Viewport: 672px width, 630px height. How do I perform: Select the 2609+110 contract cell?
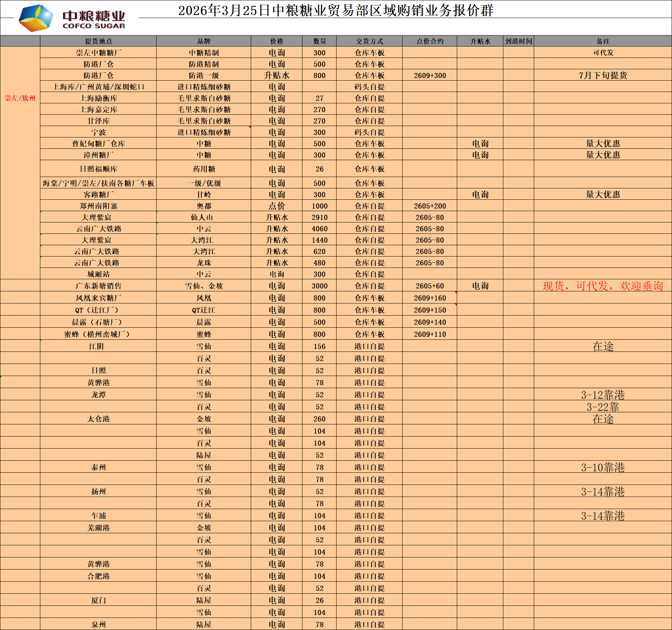point(430,334)
